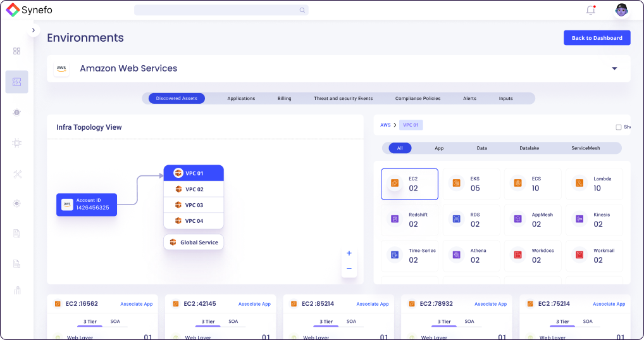Click the Account ID 1426456325 node
Screen dimensions: 644x340
point(87,205)
